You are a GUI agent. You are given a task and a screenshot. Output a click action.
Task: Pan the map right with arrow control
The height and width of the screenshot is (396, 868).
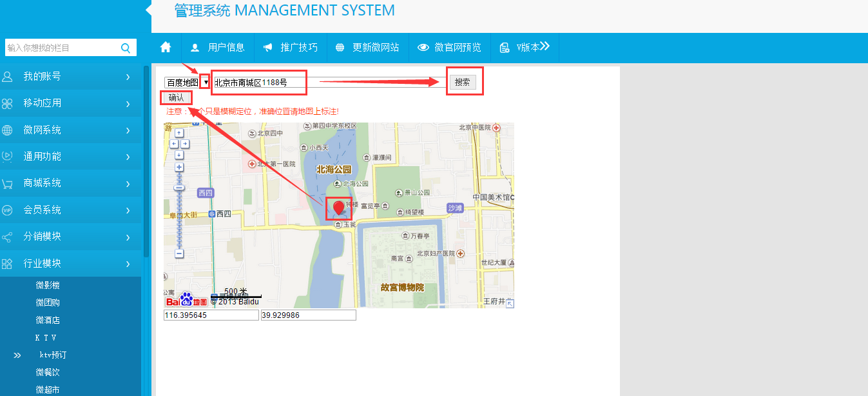point(185,144)
